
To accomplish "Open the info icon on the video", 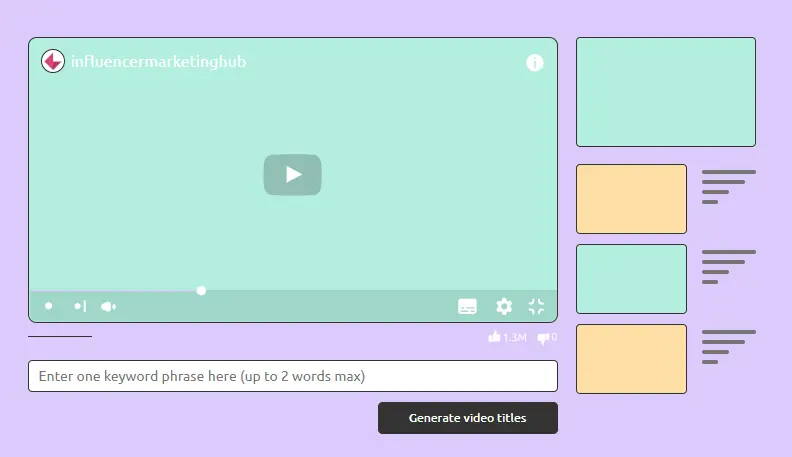I will pyautogui.click(x=535, y=63).
